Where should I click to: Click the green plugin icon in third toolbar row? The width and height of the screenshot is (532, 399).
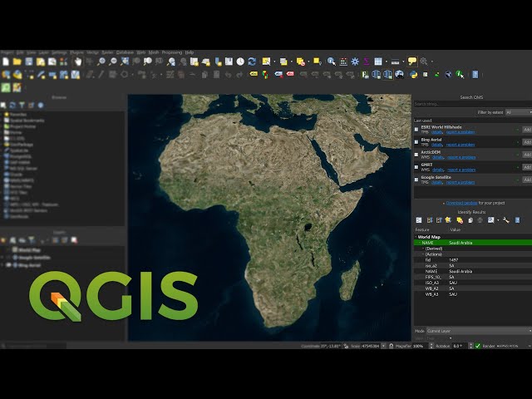pyautogui.click(x=6, y=87)
